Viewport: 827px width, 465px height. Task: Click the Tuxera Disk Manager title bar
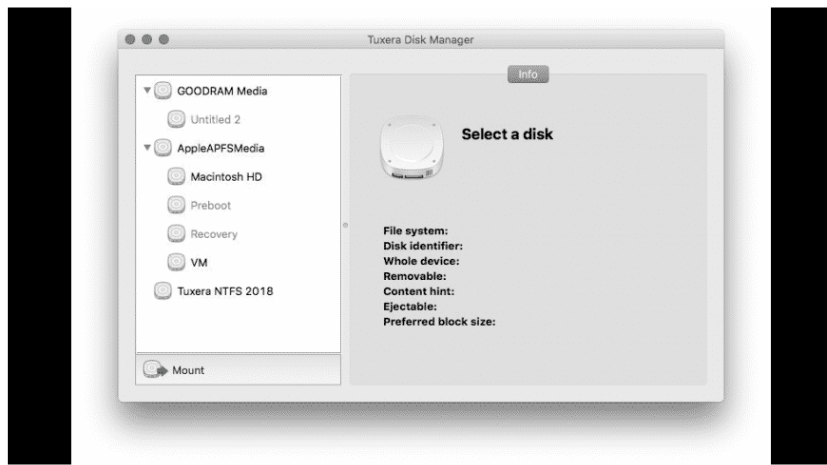(420, 39)
